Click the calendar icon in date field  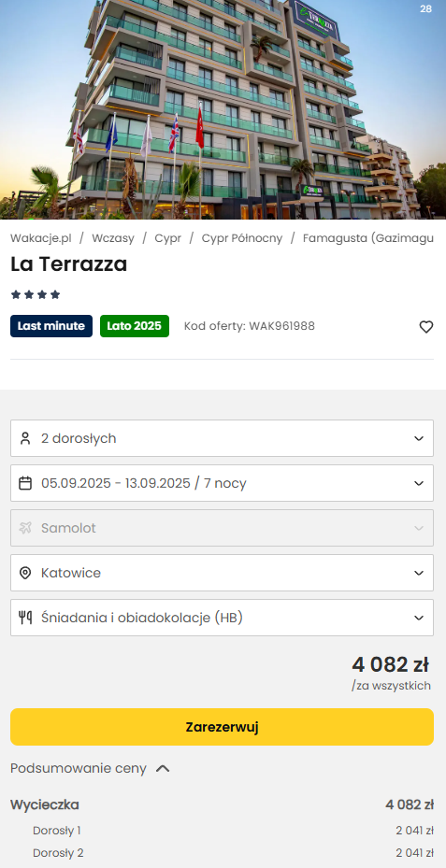click(x=25, y=483)
